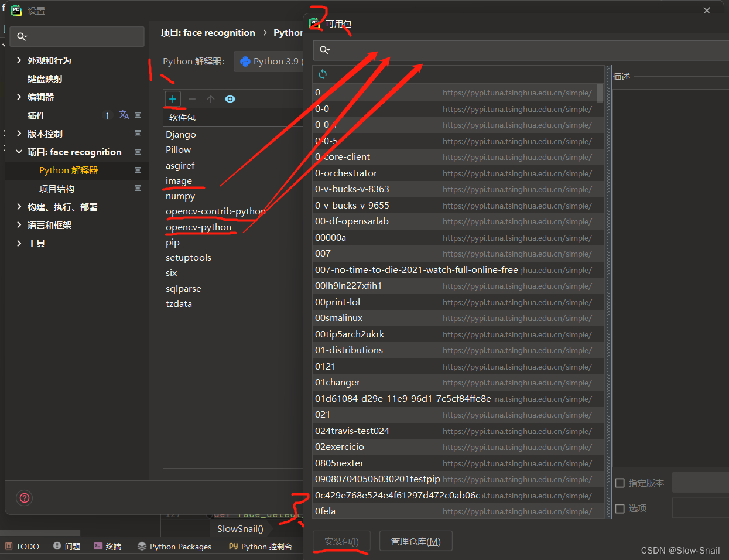Image resolution: width=729 pixels, height=560 pixels.
Task: Click the refresh icon in Available Packages
Action: point(323,74)
